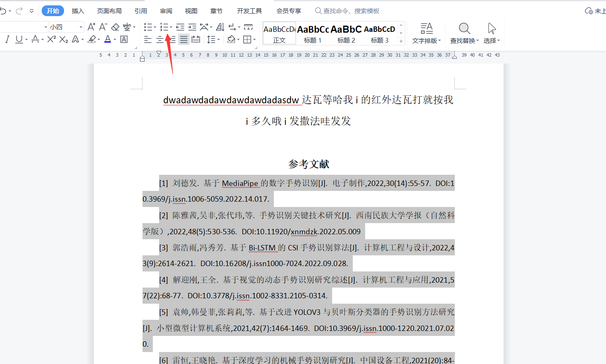Redo the last undone action
Screen dimensions: 606x364
[19, 11]
